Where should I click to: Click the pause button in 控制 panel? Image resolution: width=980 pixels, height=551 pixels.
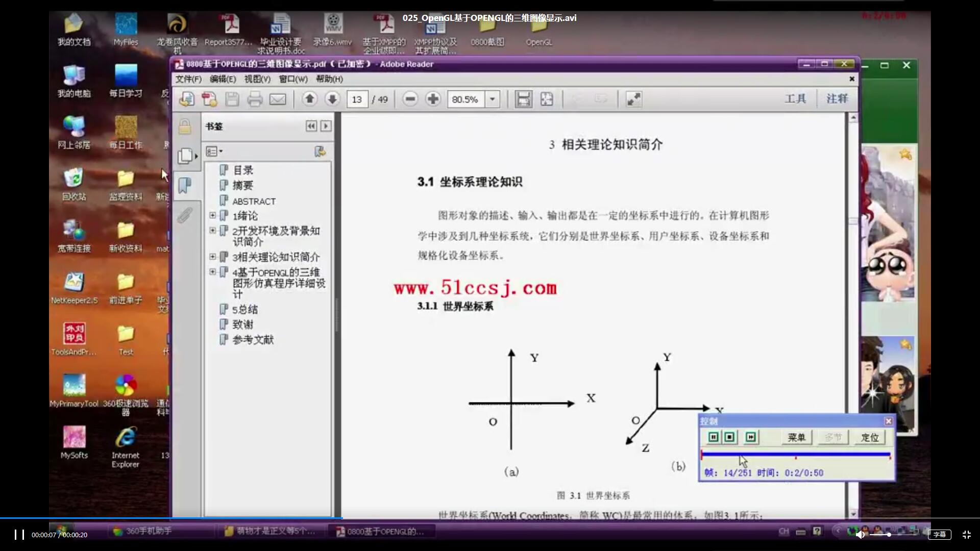point(714,437)
